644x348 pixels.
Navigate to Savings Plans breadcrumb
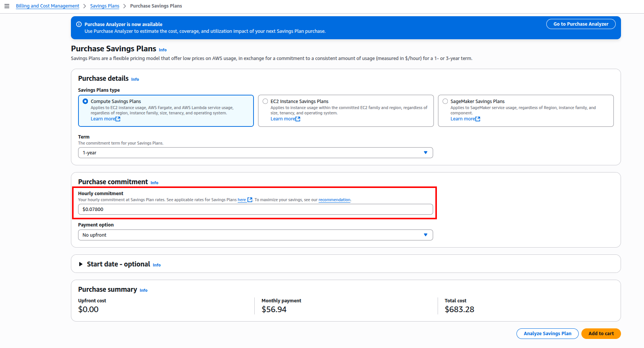(x=105, y=6)
